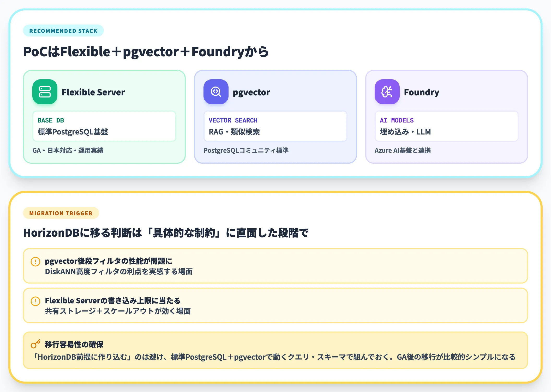Click the footnote Azure AI基盤と連携
The image size is (551, 392).
pyautogui.click(x=403, y=150)
